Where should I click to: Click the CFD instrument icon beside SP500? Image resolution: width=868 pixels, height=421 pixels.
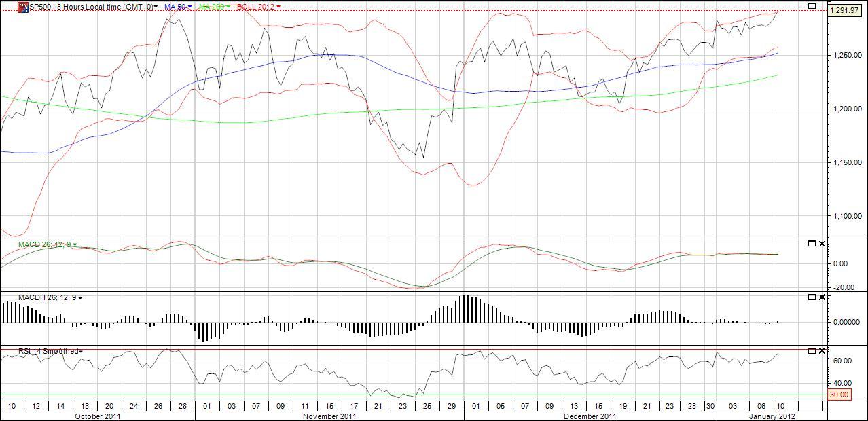[x=22, y=7]
